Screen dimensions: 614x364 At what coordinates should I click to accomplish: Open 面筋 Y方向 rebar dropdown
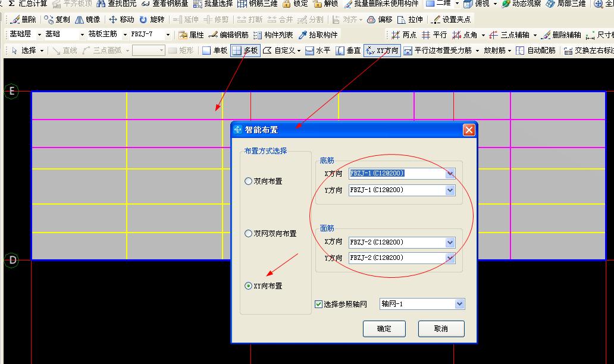pos(450,258)
